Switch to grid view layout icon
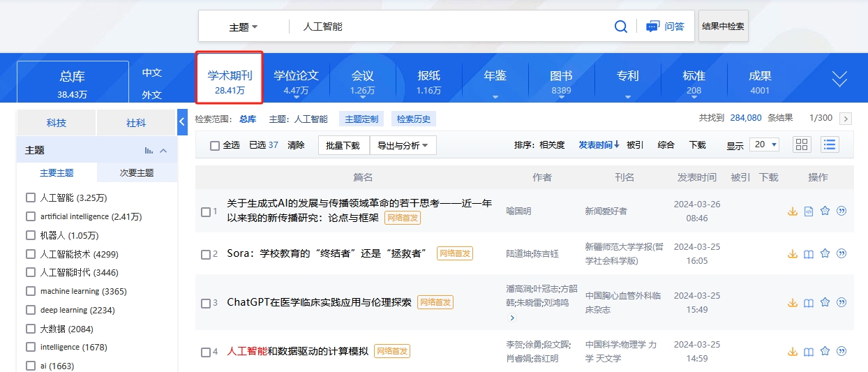 pos(802,144)
